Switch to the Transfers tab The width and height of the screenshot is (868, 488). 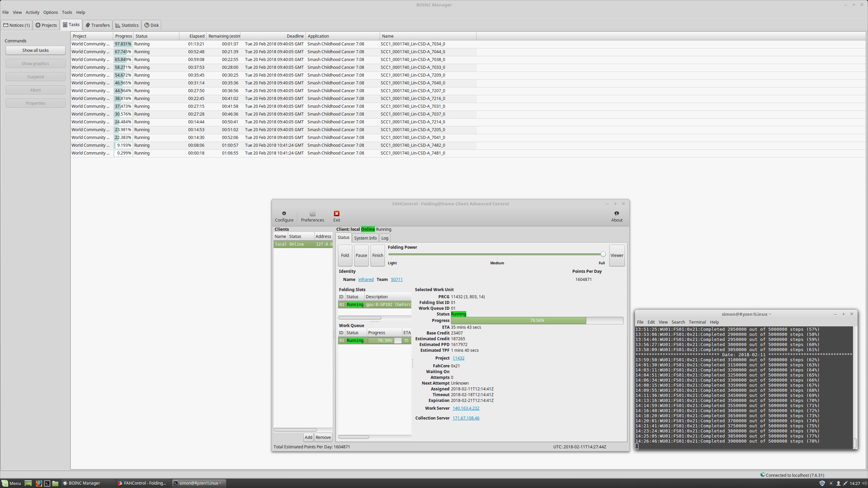(x=97, y=25)
